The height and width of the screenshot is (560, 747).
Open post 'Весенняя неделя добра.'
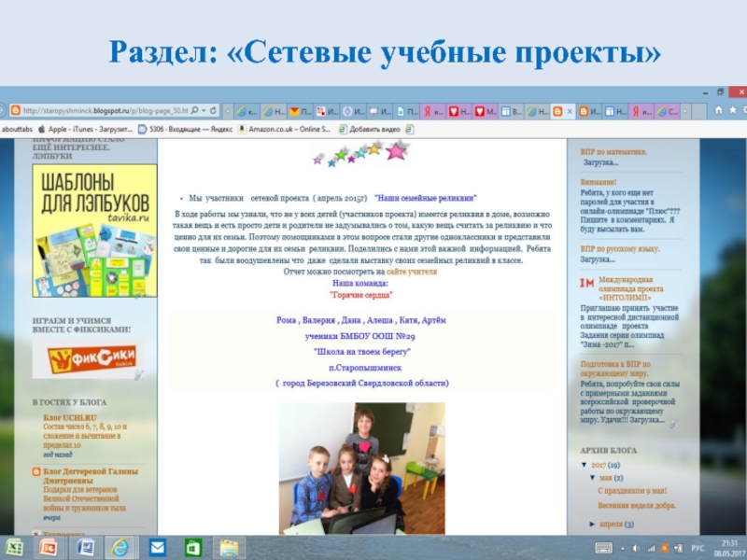pos(637,505)
